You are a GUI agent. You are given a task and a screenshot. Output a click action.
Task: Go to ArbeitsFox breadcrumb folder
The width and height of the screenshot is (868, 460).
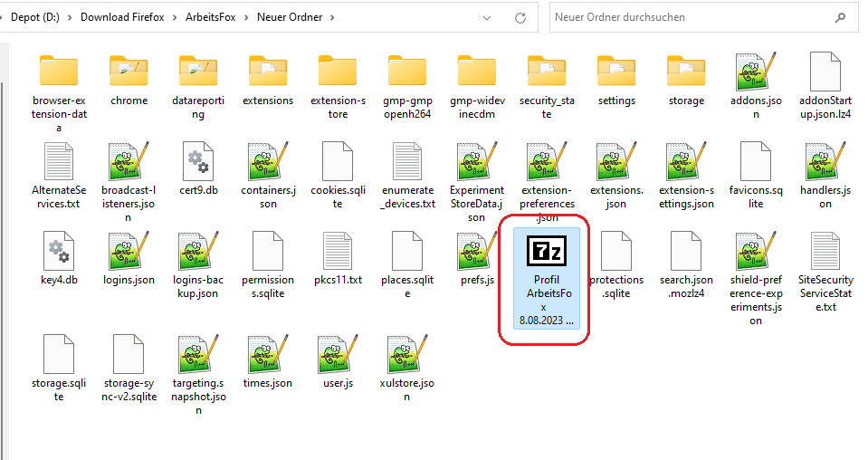(210, 17)
